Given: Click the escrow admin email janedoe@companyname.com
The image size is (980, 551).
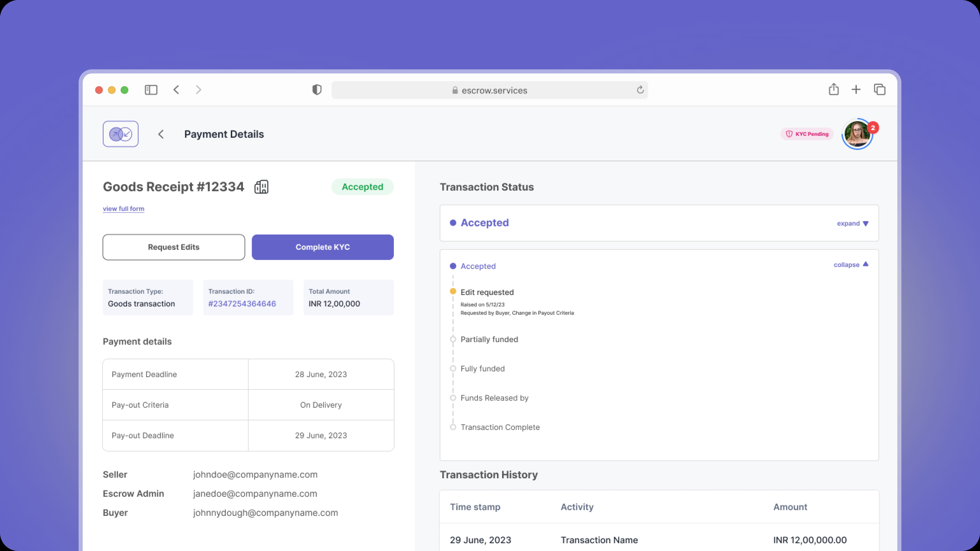Looking at the screenshot, I should (255, 494).
